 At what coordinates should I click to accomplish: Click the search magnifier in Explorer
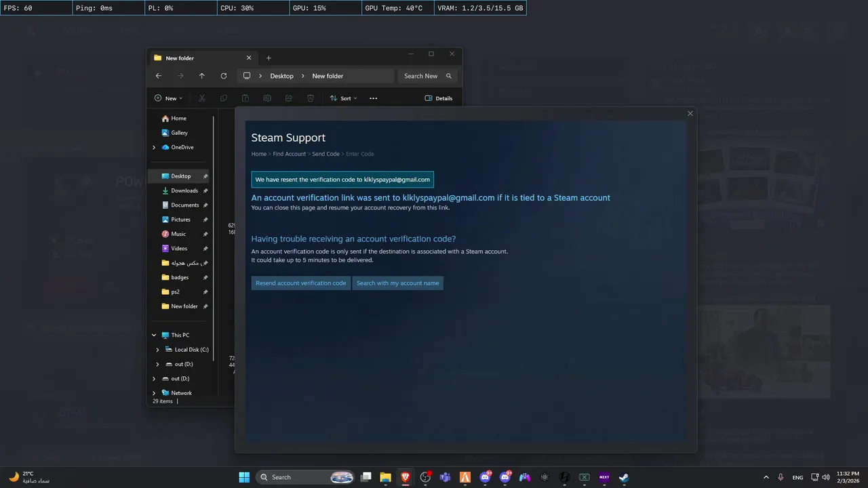click(x=448, y=76)
